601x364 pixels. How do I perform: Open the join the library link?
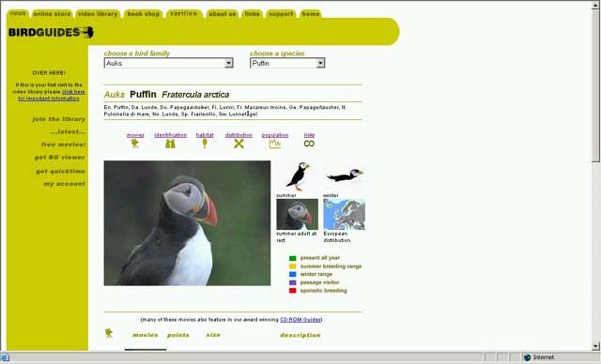pyautogui.click(x=58, y=119)
